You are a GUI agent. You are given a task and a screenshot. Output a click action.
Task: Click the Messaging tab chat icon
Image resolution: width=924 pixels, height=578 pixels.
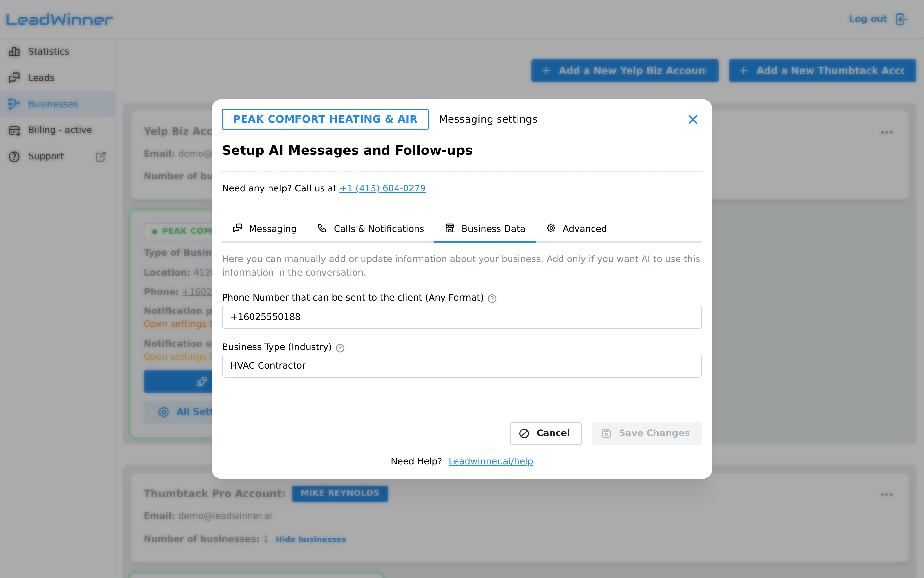(237, 228)
